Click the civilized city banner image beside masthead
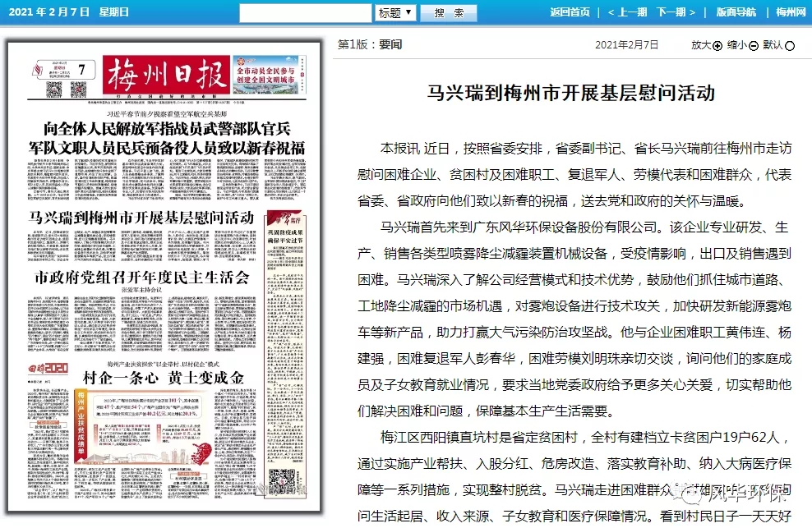This screenshot has width=812, height=528. (x=269, y=76)
